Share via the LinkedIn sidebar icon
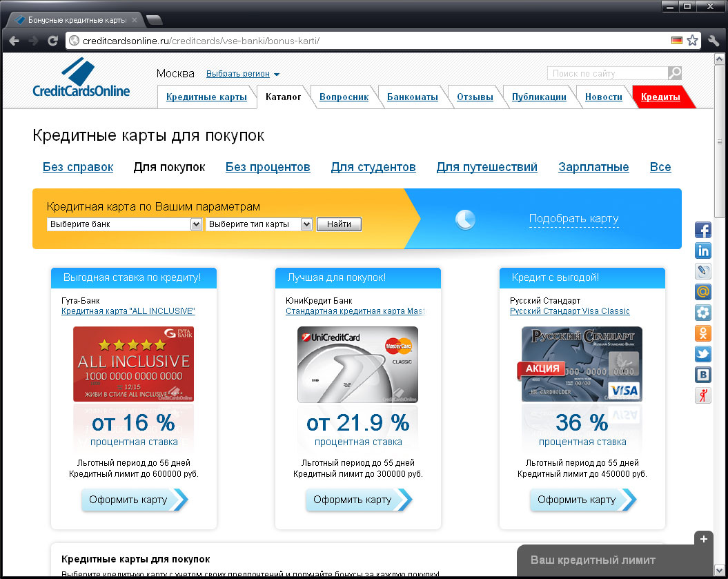Screen dimensions: 728x579 click(x=703, y=251)
